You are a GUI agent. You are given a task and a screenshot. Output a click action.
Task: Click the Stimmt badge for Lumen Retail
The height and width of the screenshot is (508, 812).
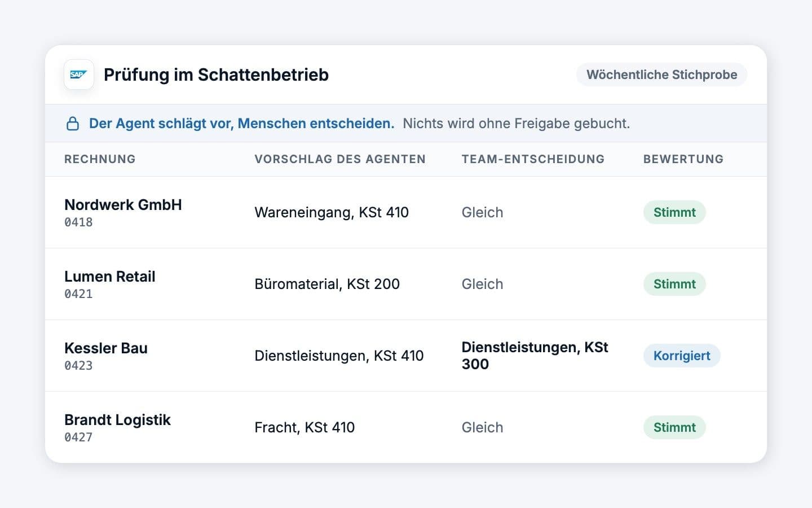click(674, 284)
